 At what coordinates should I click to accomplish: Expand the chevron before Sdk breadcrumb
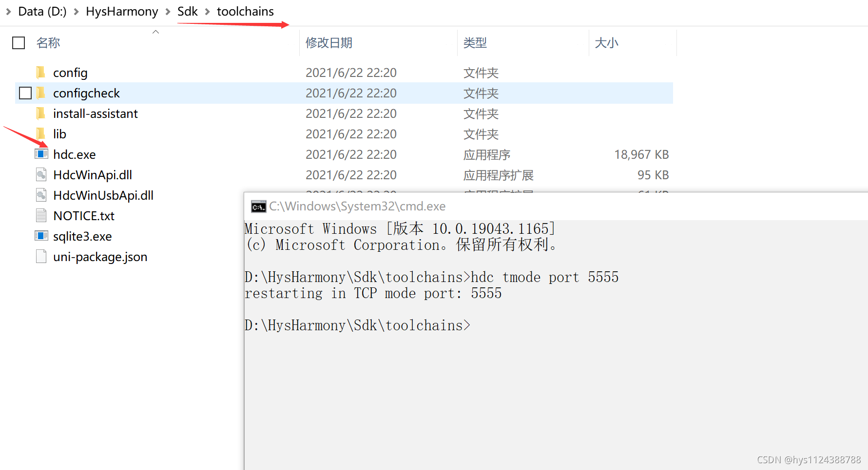coord(168,11)
